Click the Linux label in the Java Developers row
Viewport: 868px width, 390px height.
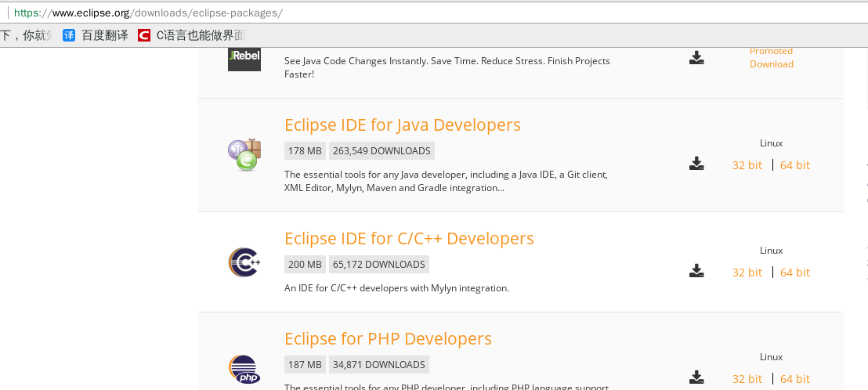click(771, 143)
